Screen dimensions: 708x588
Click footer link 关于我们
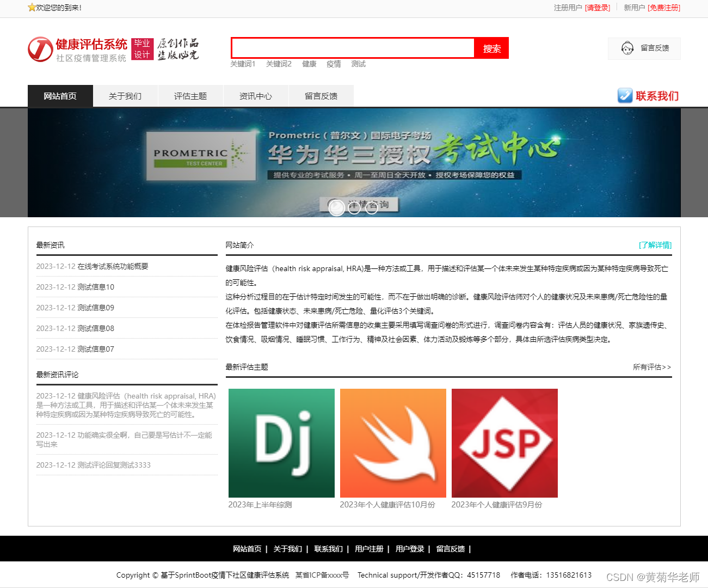287,549
